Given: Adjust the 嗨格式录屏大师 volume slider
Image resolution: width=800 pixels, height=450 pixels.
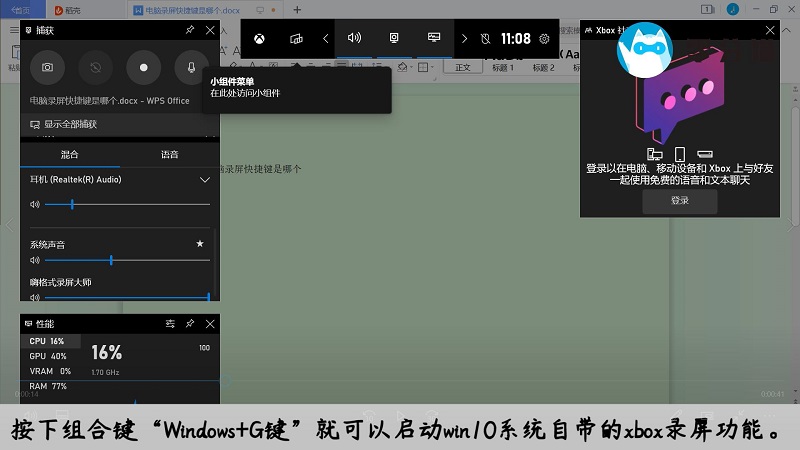Looking at the screenshot, I should coord(127,297).
